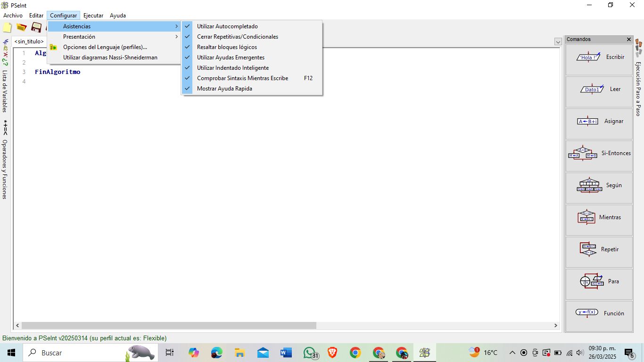Uncheck Resaltar bloques lógicos
Viewport: 644px width, 362px height.
227,47
